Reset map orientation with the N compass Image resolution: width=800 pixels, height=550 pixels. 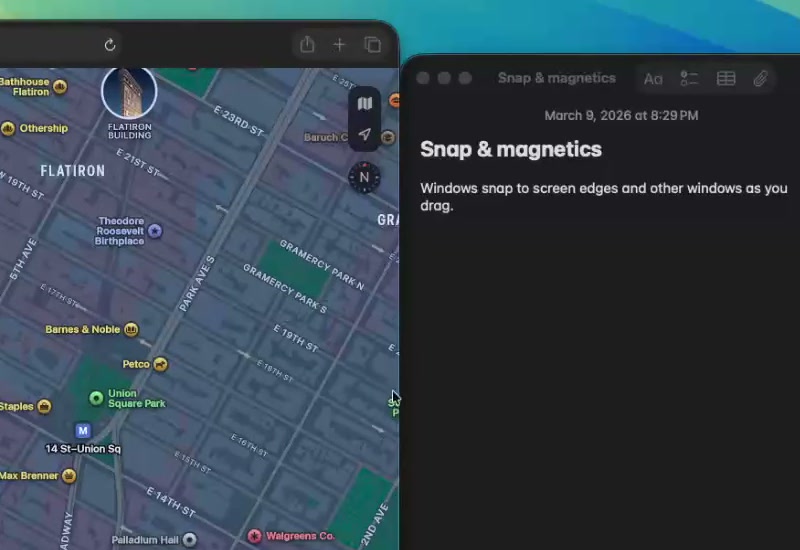364,177
